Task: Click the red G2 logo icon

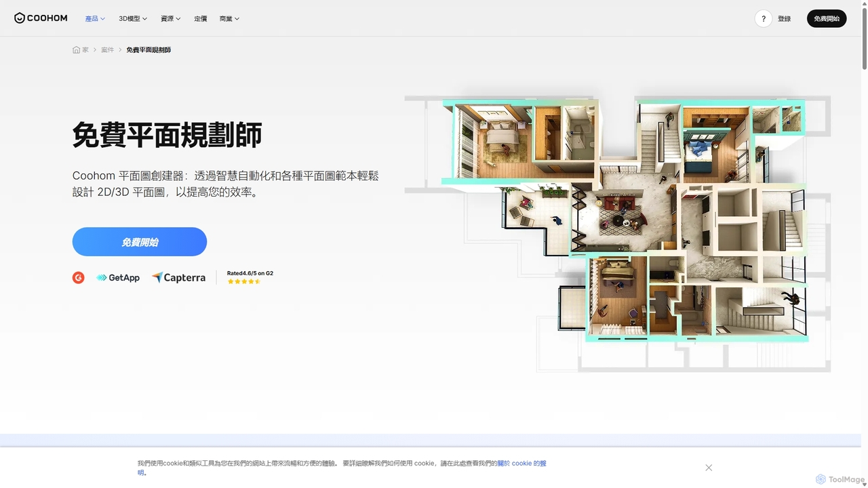Action: pyautogui.click(x=79, y=277)
